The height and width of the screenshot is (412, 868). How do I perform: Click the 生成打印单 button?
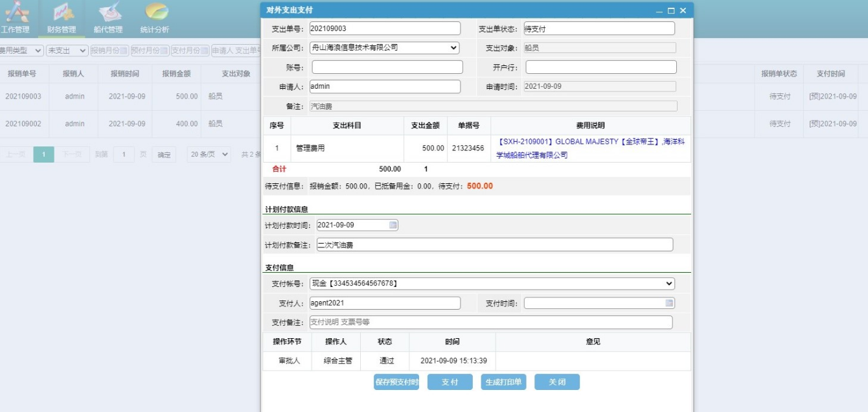tap(503, 382)
